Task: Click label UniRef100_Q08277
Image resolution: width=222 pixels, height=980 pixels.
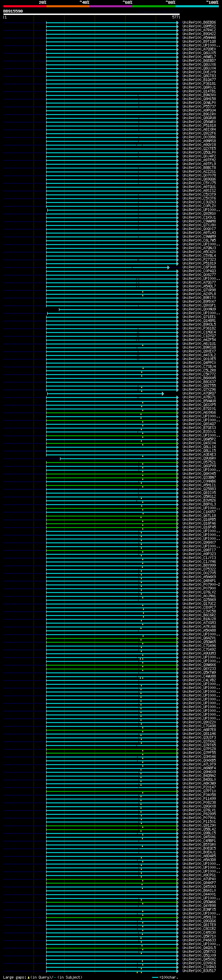Action: tap(199, 275)
